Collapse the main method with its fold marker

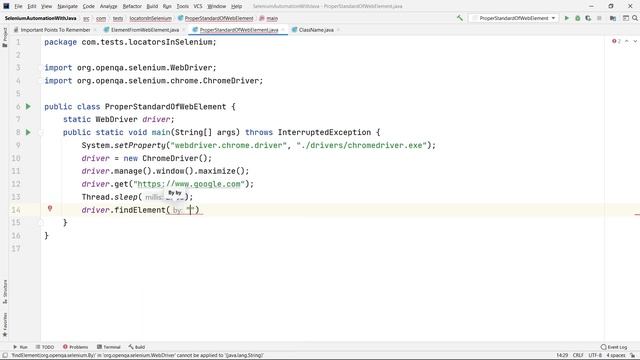click(41, 132)
